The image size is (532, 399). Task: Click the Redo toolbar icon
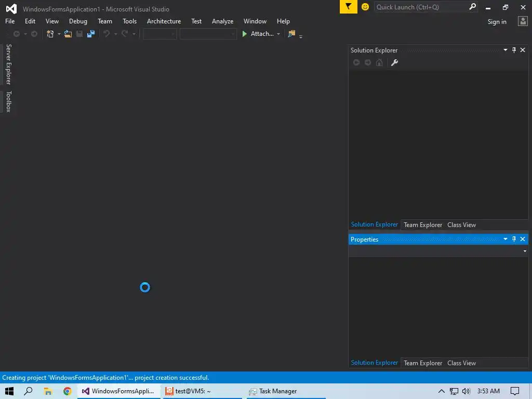click(x=125, y=34)
